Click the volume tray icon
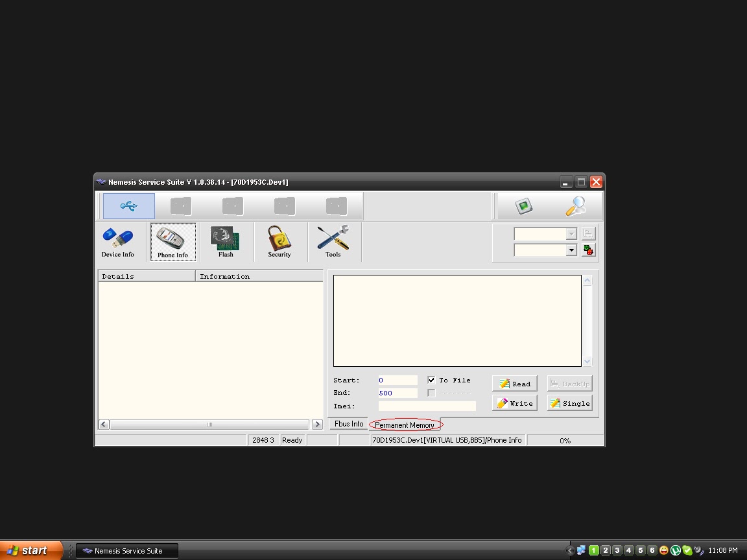 [x=698, y=550]
